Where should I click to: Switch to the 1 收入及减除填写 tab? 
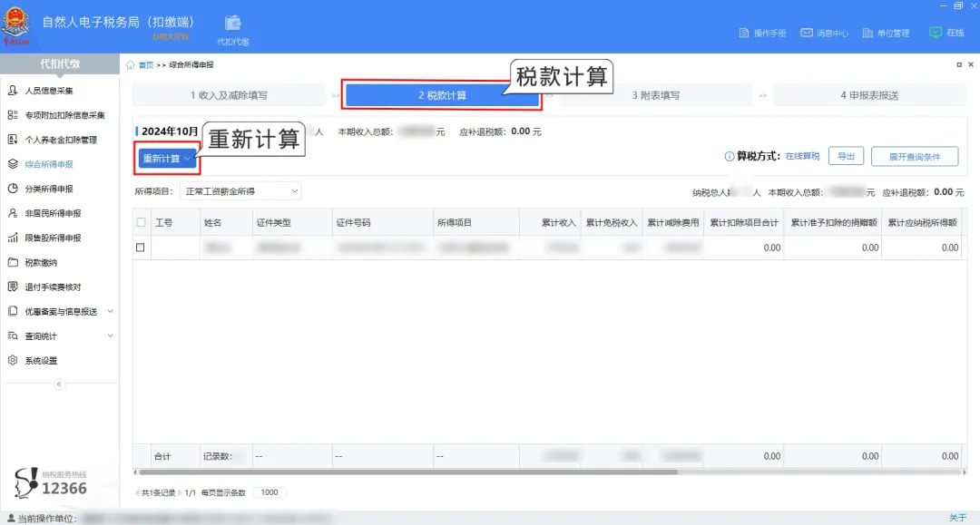tap(228, 94)
